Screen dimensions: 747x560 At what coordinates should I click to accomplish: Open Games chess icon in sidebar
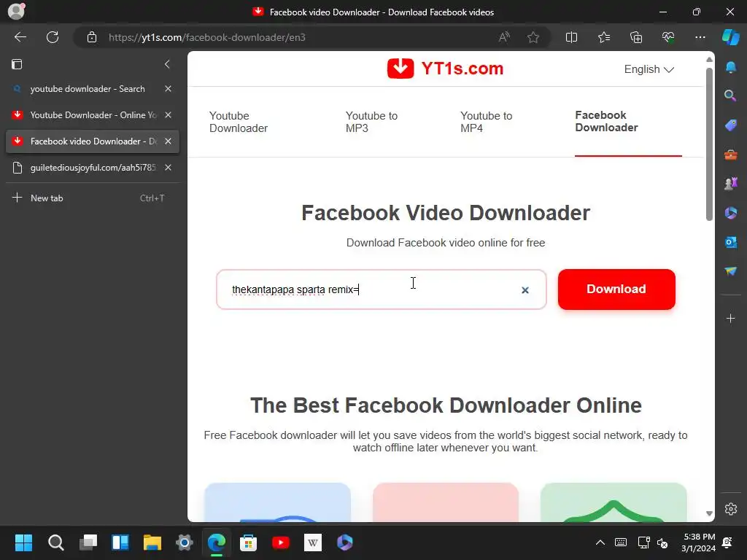click(731, 183)
